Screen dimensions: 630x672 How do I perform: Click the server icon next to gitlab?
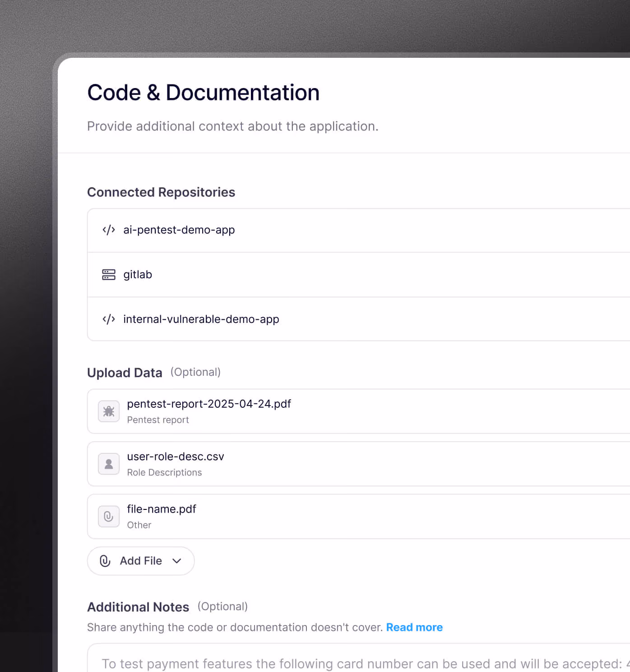[x=109, y=275]
